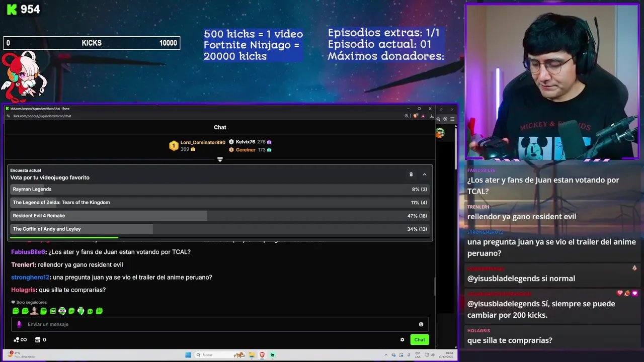Vote for The Legend of Zelda option
The image size is (644, 362).
[220, 203]
